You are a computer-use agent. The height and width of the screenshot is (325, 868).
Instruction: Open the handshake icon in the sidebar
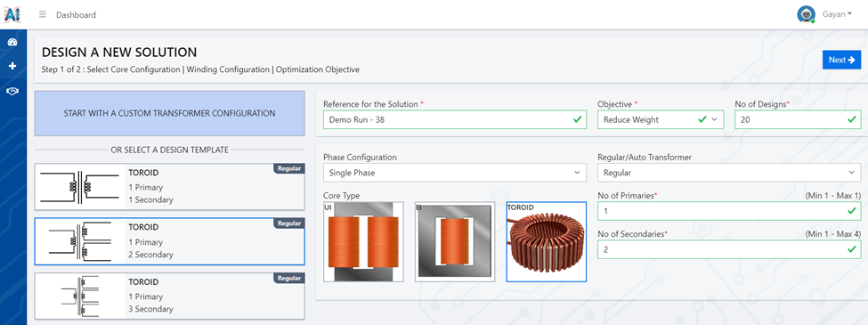coord(12,90)
